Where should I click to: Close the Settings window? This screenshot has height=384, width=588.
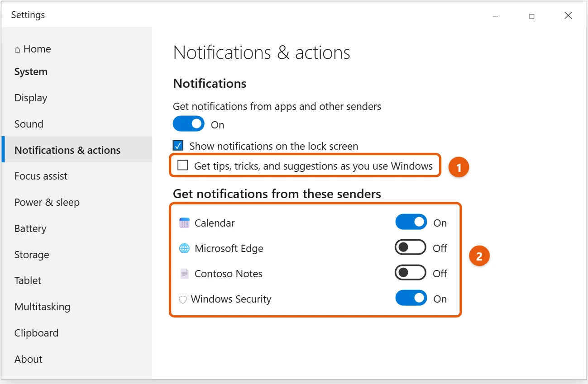pyautogui.click(x=568, y=15)
